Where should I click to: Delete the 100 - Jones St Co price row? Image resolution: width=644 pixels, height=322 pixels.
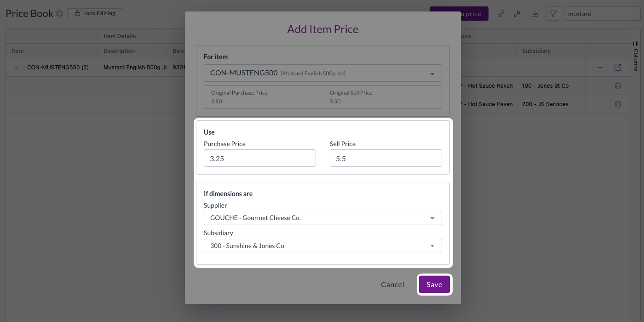pos(618,86)
